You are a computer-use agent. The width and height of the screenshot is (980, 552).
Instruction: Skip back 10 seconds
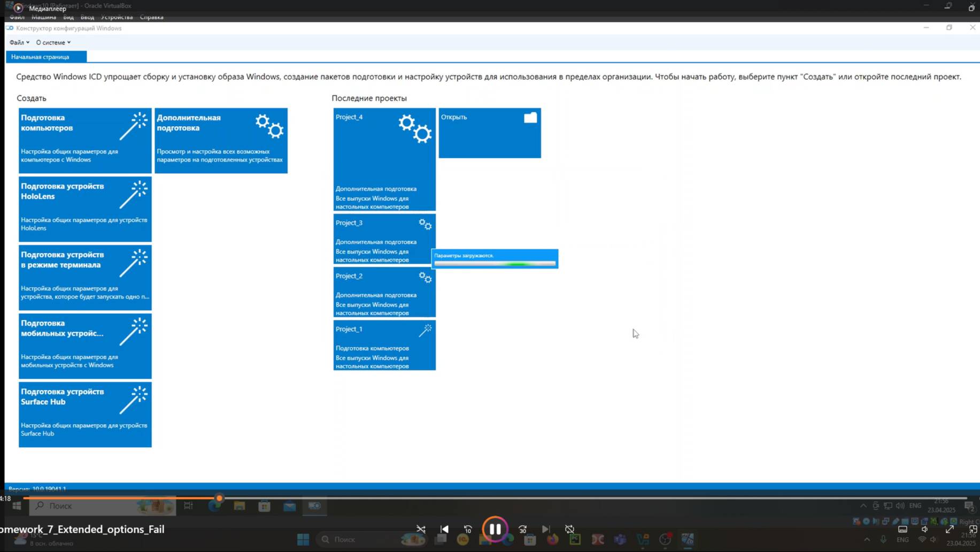coord(468,529)
